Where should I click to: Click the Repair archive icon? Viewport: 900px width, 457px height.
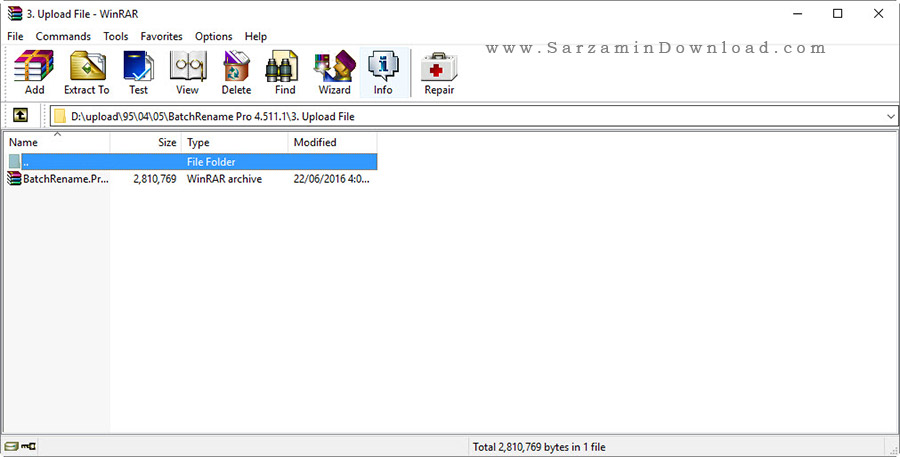click(x=439, y=72)
